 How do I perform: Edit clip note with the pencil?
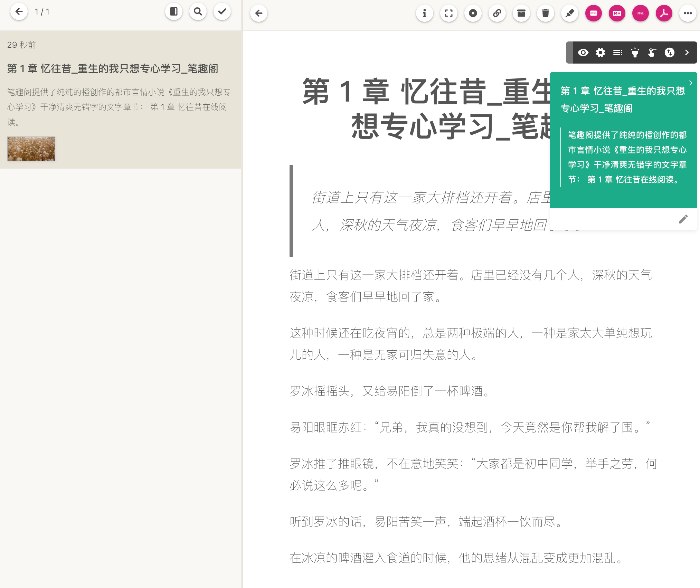pyautogui.click(x=683, y=219)
